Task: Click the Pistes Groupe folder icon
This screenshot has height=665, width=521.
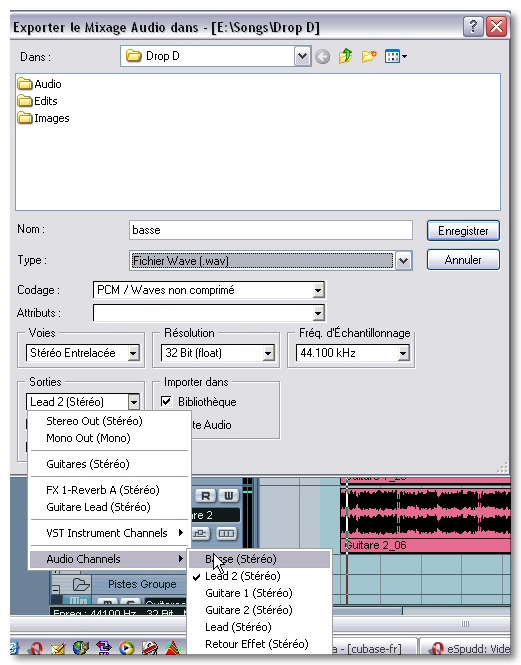Action: coord(81,584)
